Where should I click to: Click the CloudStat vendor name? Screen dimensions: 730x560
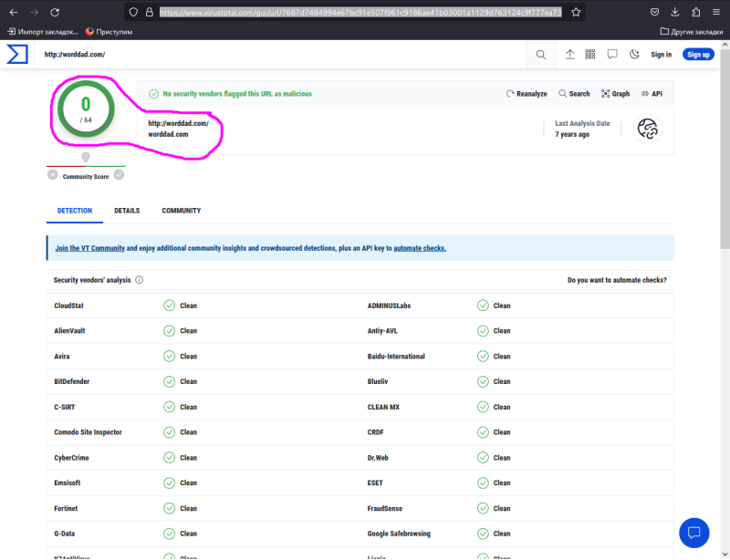coord(69,306)
